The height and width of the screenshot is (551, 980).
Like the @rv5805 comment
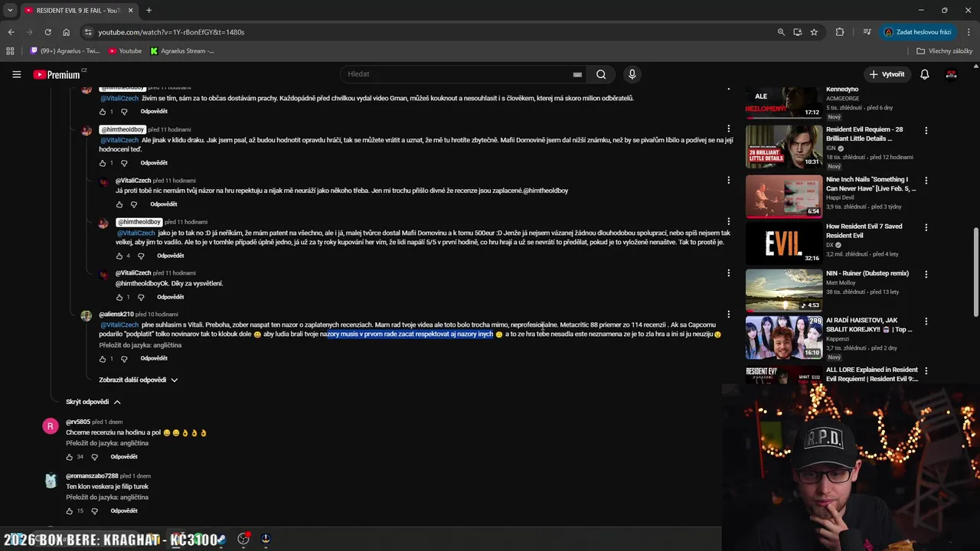click(70, 457)
